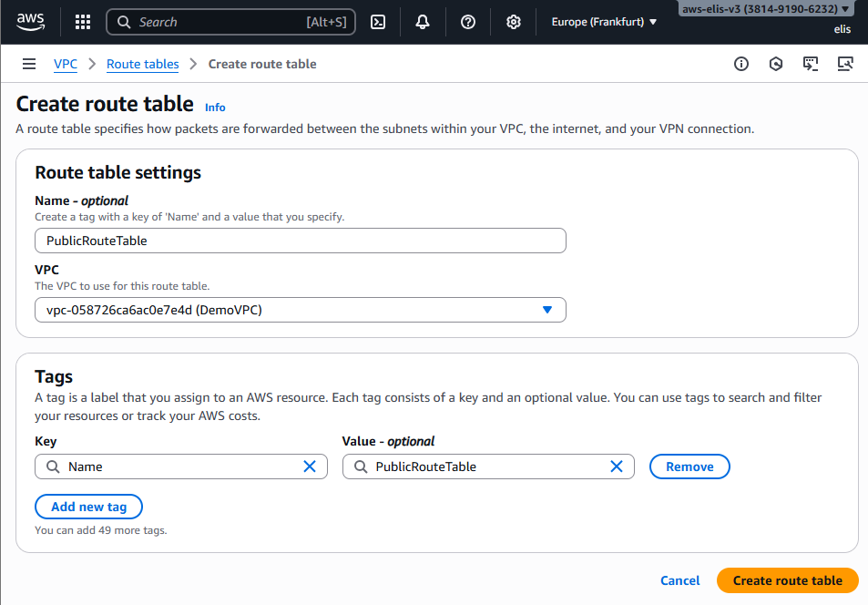
Task: Open the Services grid menu
Action: 82,22
